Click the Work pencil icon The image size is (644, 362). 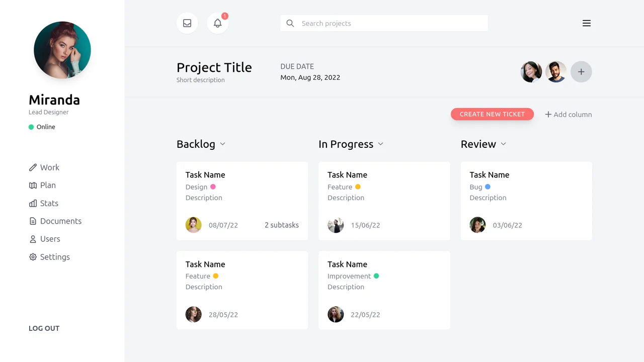coord(33,167)
